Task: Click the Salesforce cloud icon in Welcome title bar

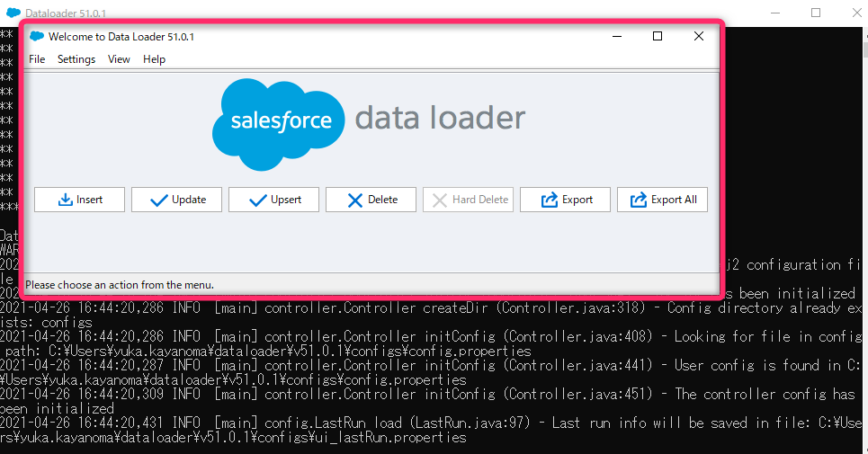Action: coord(37,37)
